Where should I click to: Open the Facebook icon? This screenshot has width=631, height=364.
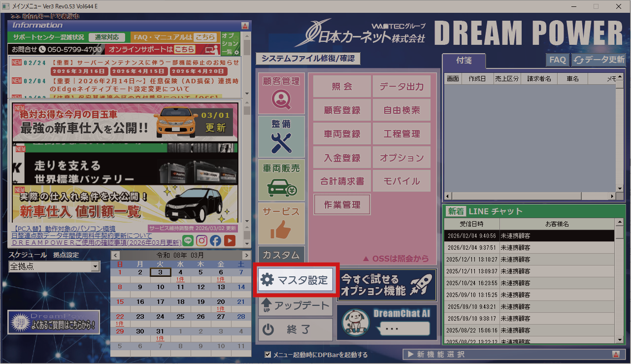pos(215,240)
